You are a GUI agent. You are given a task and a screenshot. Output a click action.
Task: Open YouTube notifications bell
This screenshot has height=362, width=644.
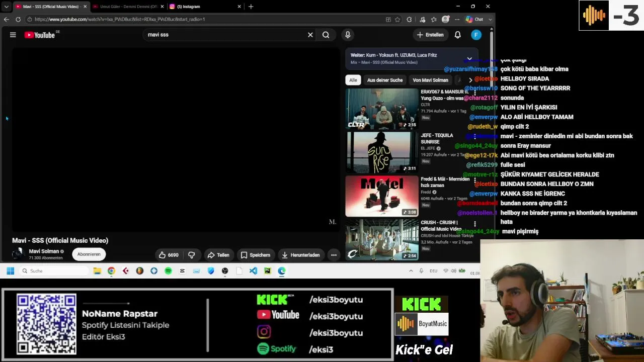point(458,35)
